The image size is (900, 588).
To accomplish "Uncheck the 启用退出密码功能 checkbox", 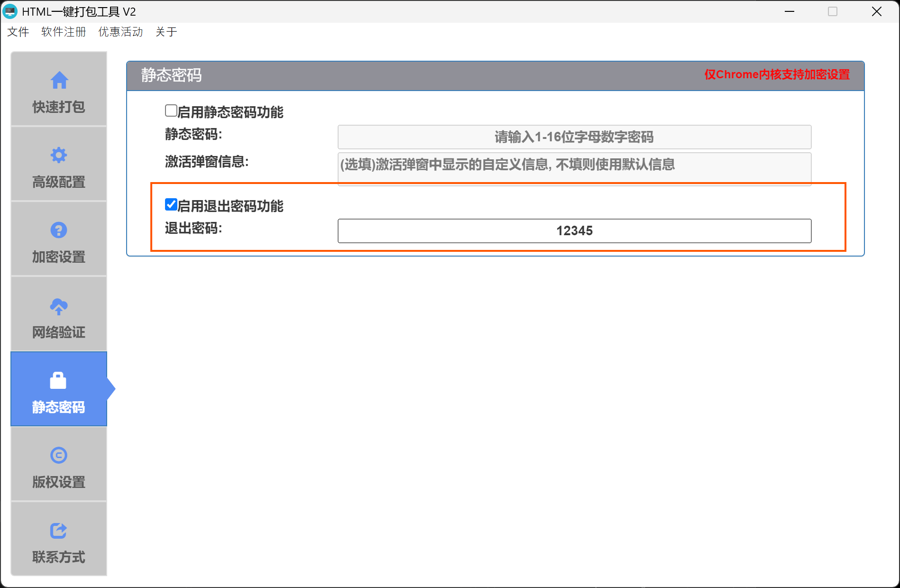I will point(171,204).
